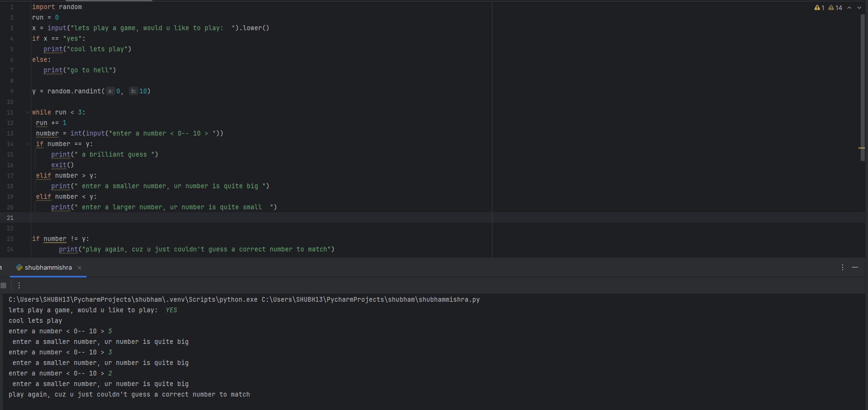Click the yellow warning stripe in the scrollbar
The height and width of the screenshot is (410, 868).
[x=862, y=148]
